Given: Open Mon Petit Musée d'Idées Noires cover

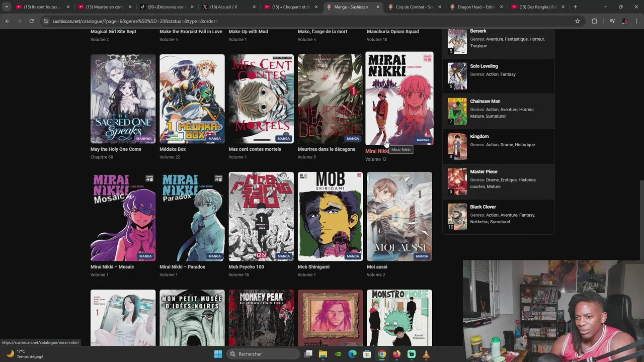Looking at the screenshot, I should point(192,318).
